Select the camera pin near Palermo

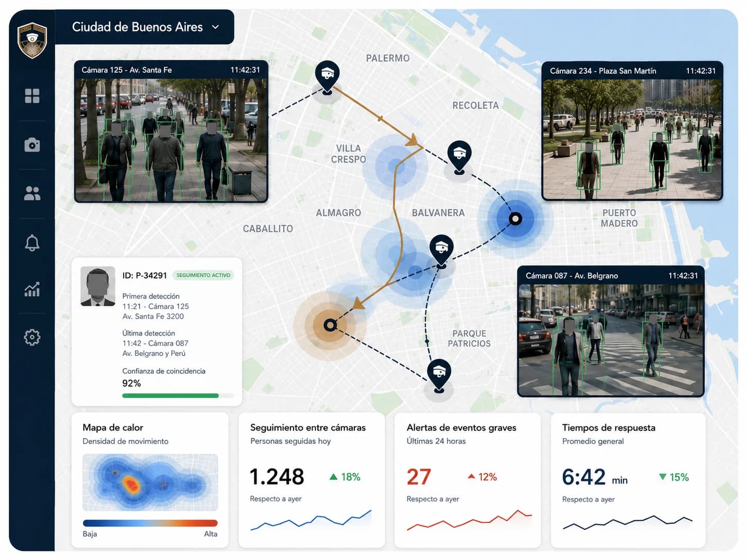327,77
